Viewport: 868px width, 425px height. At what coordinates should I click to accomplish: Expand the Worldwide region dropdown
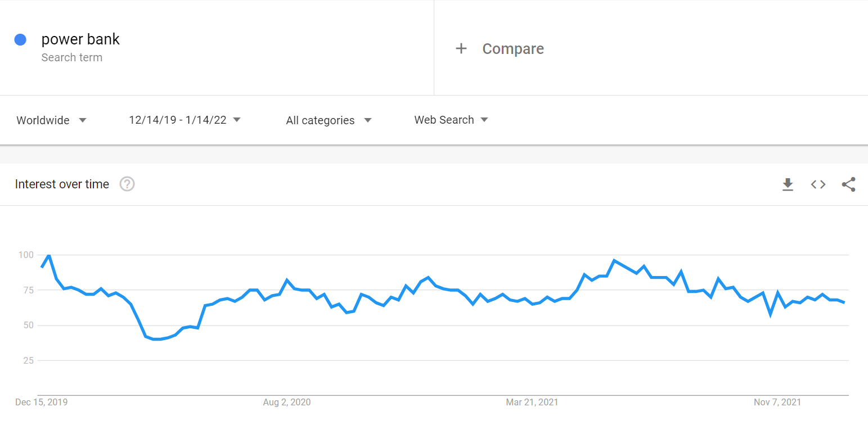pos(51,120)
